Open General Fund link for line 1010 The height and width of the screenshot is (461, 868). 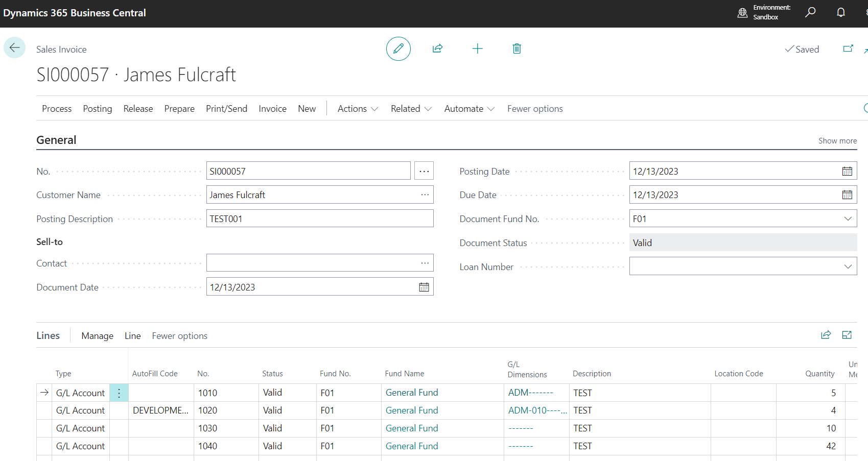coord(412,393)
